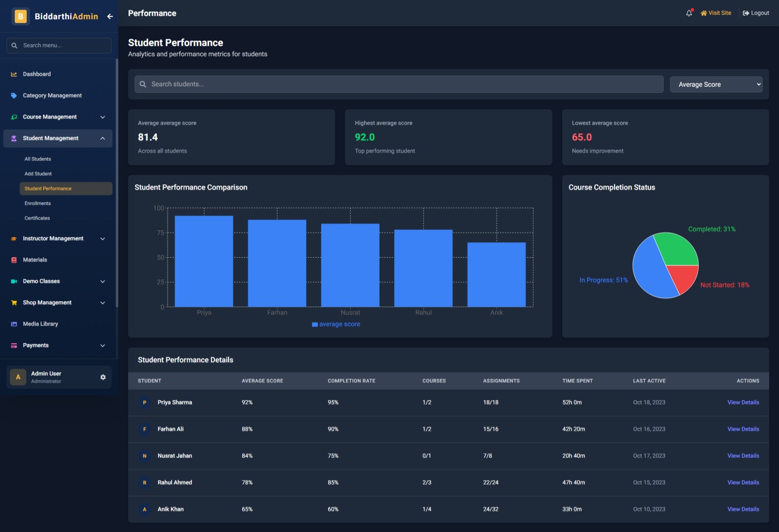Go to All Students page
The width and height of the screenshot is (779, 532).
pyautogui.click(x=37, y=159)
